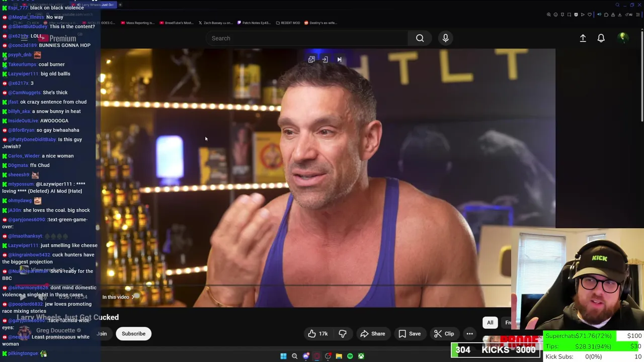Image resolution: width=644 pixels, height=362 pixels.
Task: Open the browser tab search magnifier
Action: [617, 5]
